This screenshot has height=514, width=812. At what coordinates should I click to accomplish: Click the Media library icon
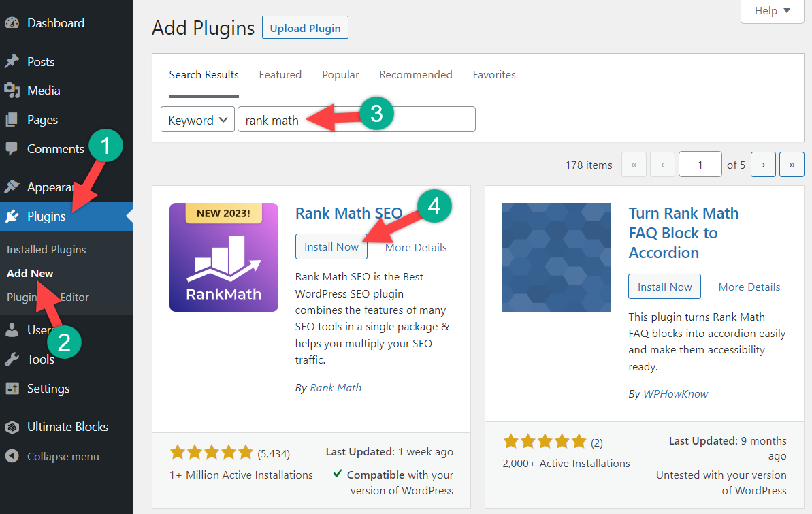(x=12, y=91)
